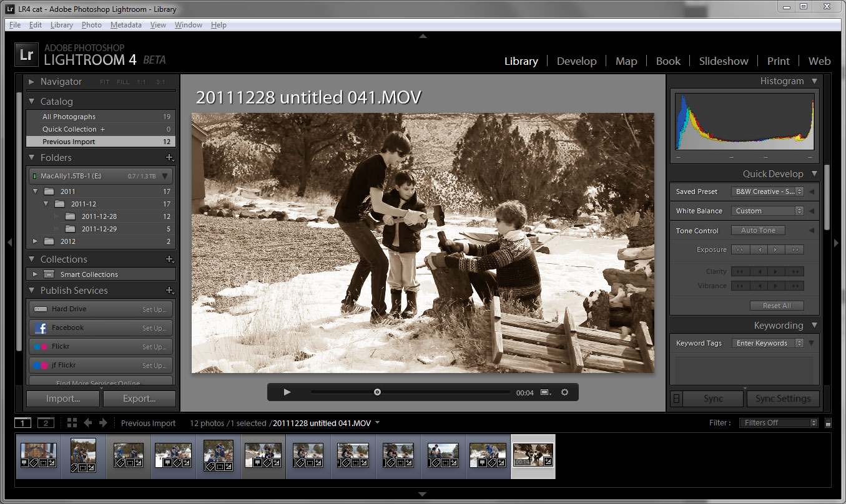
Task: Collapse the Quick Develop panel
Action: coord(814,174)
